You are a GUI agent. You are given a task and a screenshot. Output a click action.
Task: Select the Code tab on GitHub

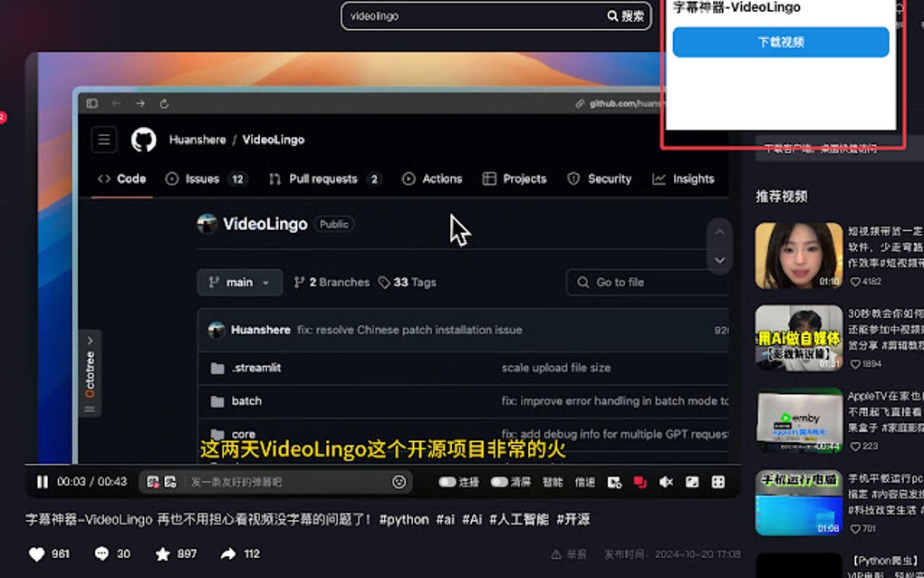click(x=122, y=178)
